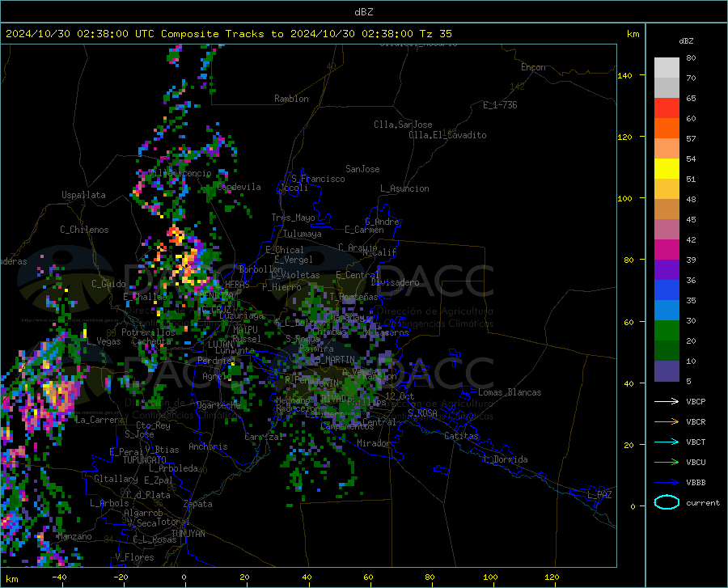Click the '-40' tick on horizontal km axis
Viewport: 728px width, 588px height.
point(59,577)
